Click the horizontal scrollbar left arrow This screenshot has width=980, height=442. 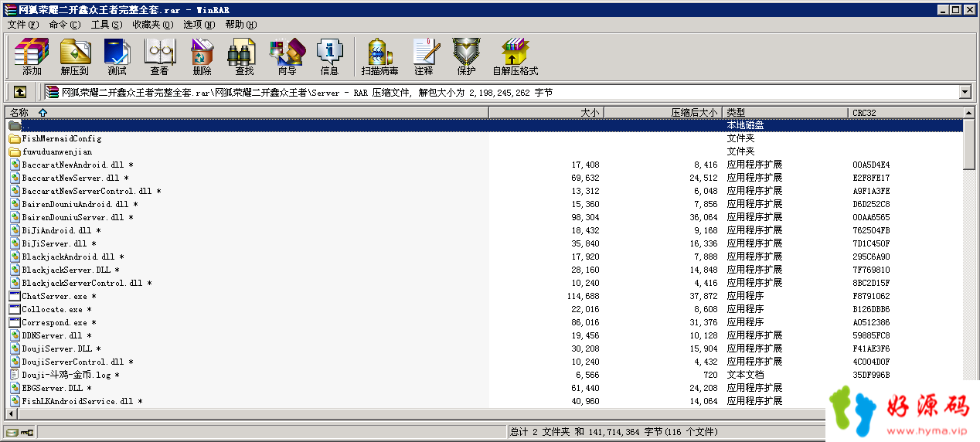tap(12, 413)
